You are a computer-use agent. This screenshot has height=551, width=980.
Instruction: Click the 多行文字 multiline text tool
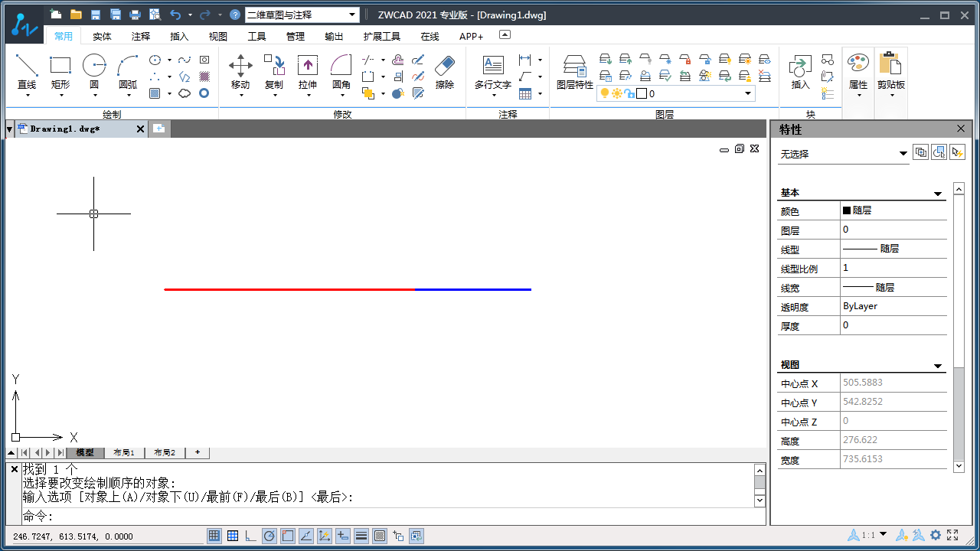pyautogui.click(x=492, y=71)
